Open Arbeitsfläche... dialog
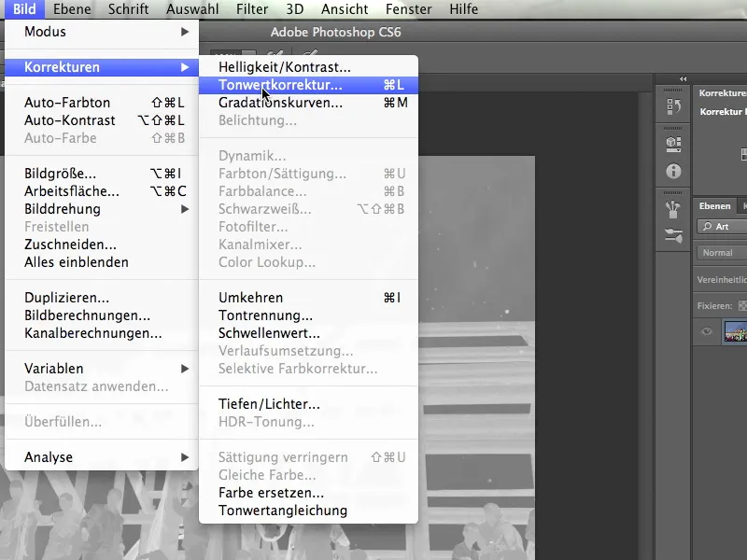 (x=102, y=191)
